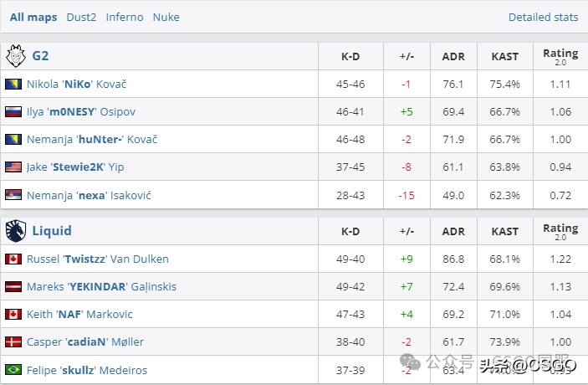Screen dimensions: 588x385
Task: Click the Liquid team name link
Action: click(x=52, y=231)
